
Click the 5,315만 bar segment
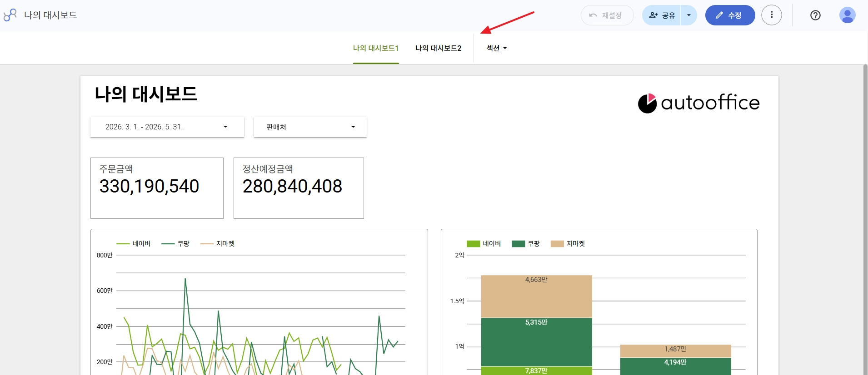click(x=537, y=342)
